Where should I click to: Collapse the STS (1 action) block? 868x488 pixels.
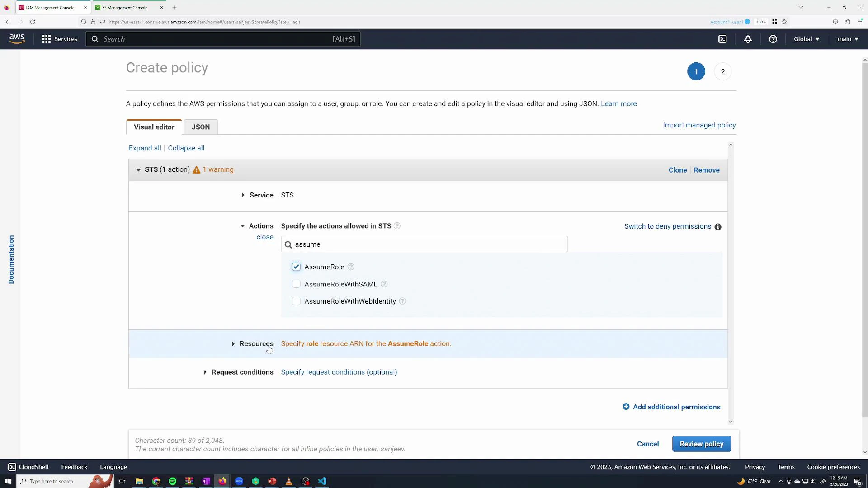(x=139, y=170)
